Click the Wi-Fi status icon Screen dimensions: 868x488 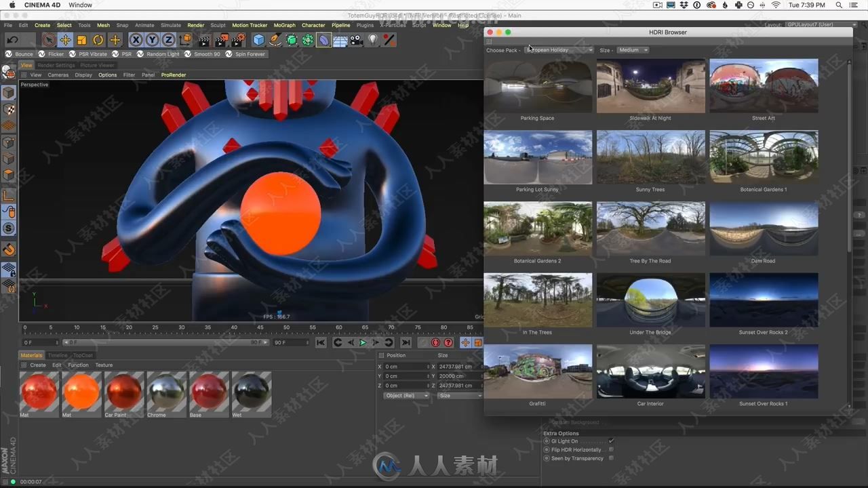click(x=776, y=5)
